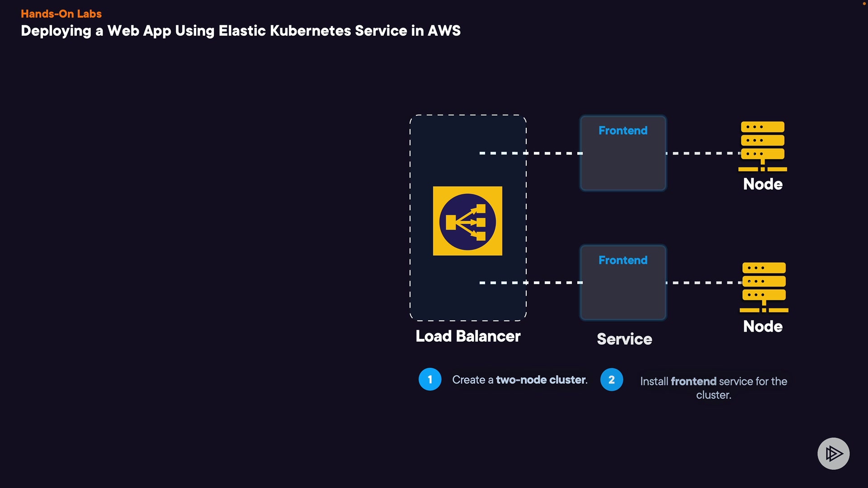
Task: Click the small orange dot in corner
Action: point(864,4)
